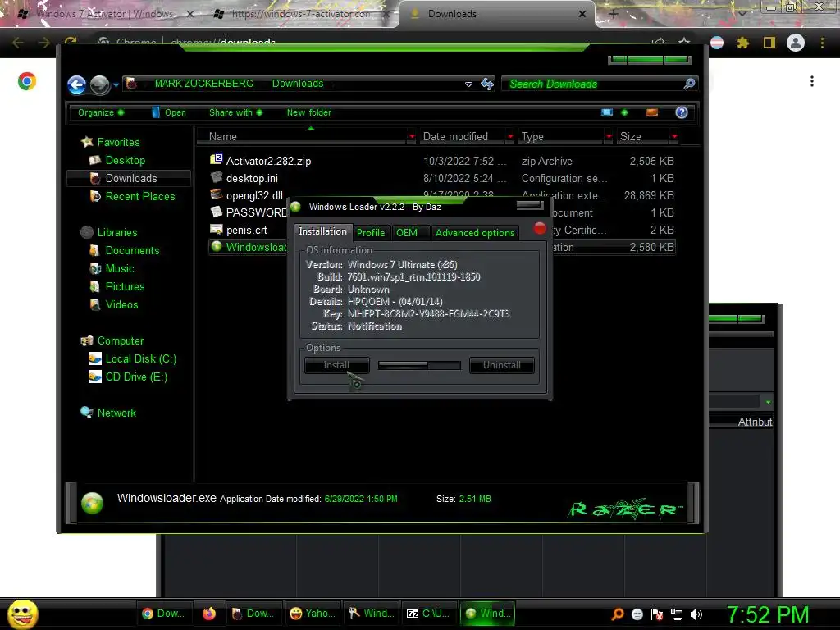This screenshot has height=630, width=840.
Task: Open the Type column filter dropdown
Action: tap(609, 137)
